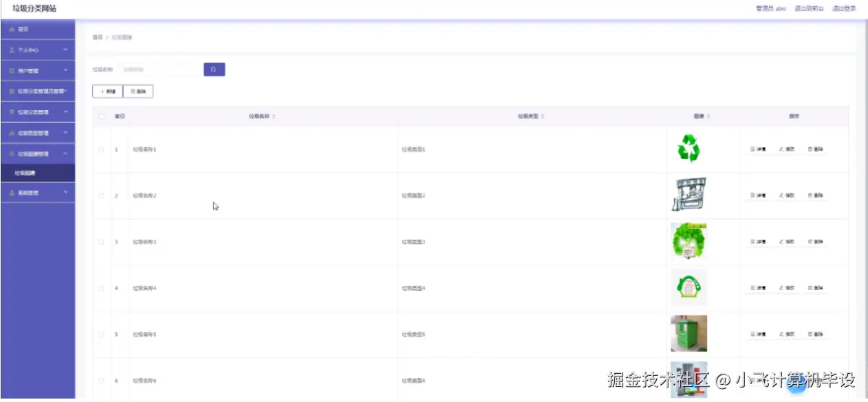Click 修改 pencil for 垃圾名称1 row
Screen dimensions: 868x402
(787, 149)
